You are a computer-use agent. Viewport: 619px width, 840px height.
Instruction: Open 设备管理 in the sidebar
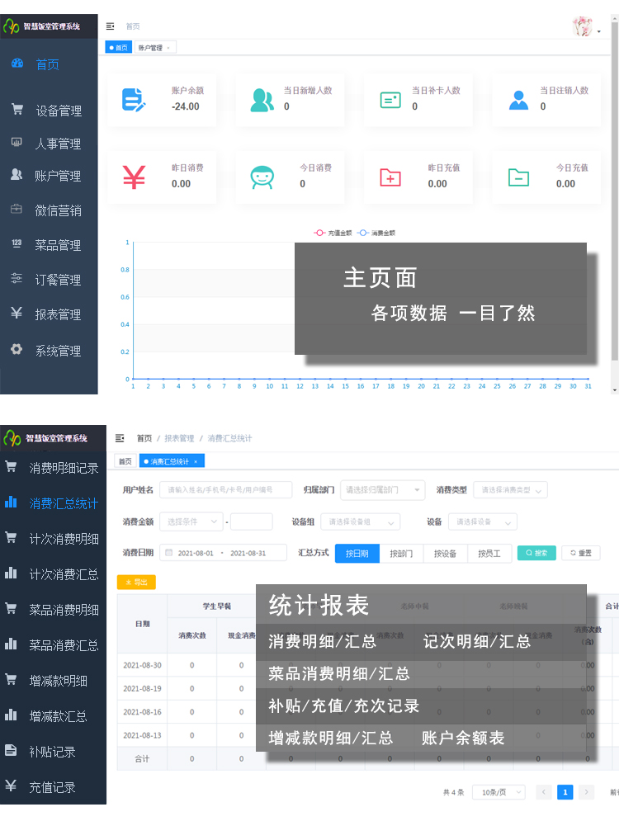click(x=59, y=111)
